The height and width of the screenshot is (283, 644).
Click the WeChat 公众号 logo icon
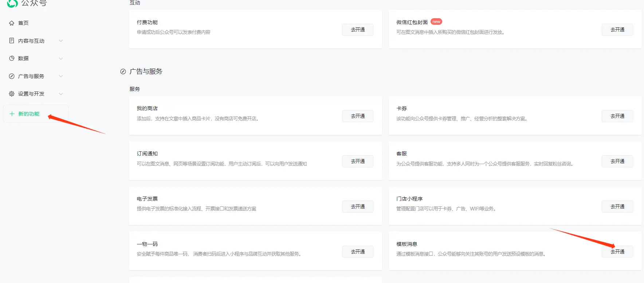coord(12,3)
